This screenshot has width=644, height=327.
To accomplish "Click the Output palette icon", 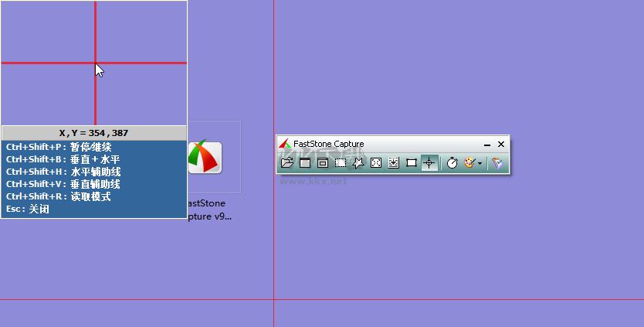I will (x=469, y=163).
